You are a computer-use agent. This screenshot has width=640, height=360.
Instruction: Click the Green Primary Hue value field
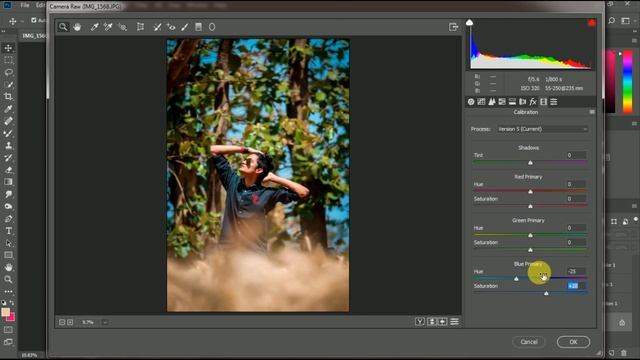pos(576,228)
